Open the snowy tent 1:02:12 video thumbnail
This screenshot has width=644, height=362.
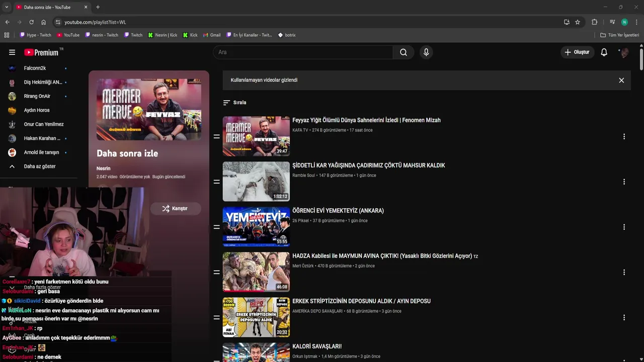(x=256, y=182)
